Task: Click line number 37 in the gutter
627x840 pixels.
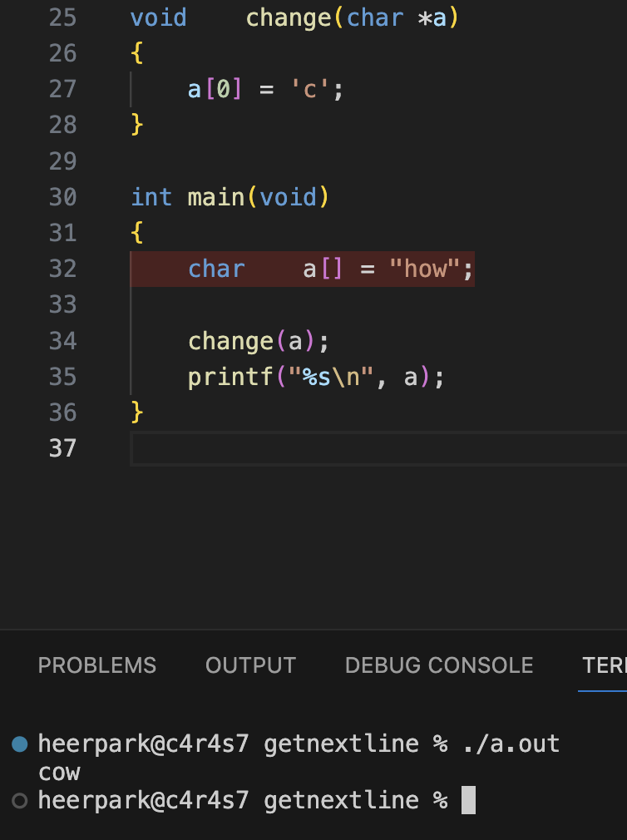Action: click(x=62, y=448)
